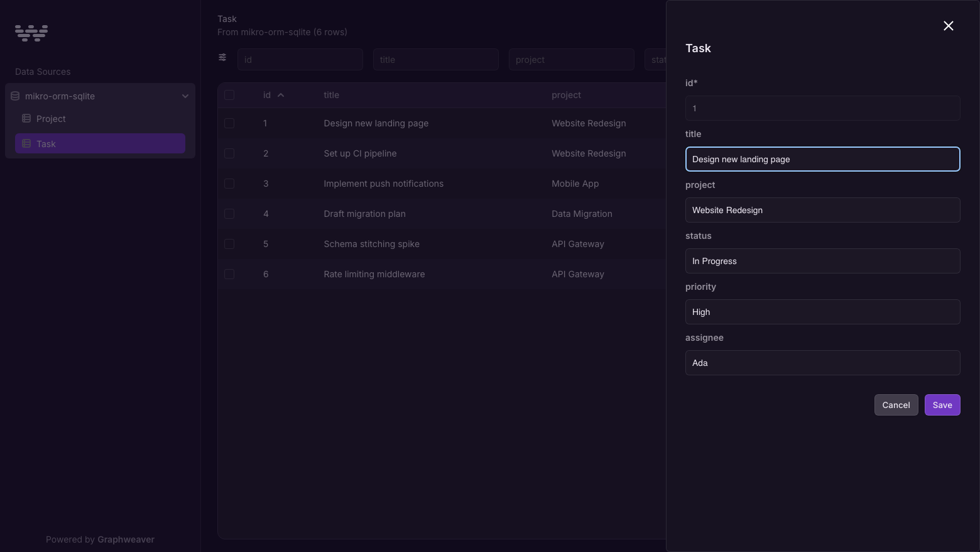
Task: Select the mikro-orm-sqlite data source
Action: point(100,96)
